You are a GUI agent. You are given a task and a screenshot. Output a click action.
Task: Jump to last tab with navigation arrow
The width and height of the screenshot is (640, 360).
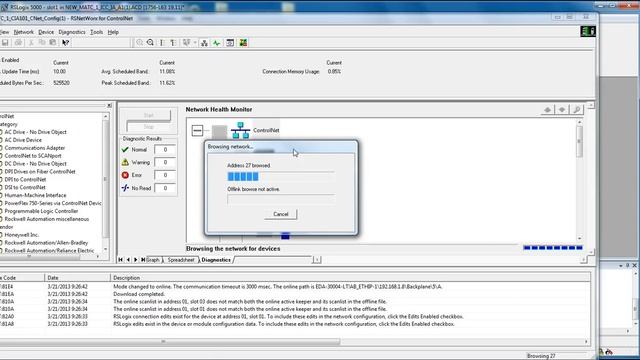(143, 260)
